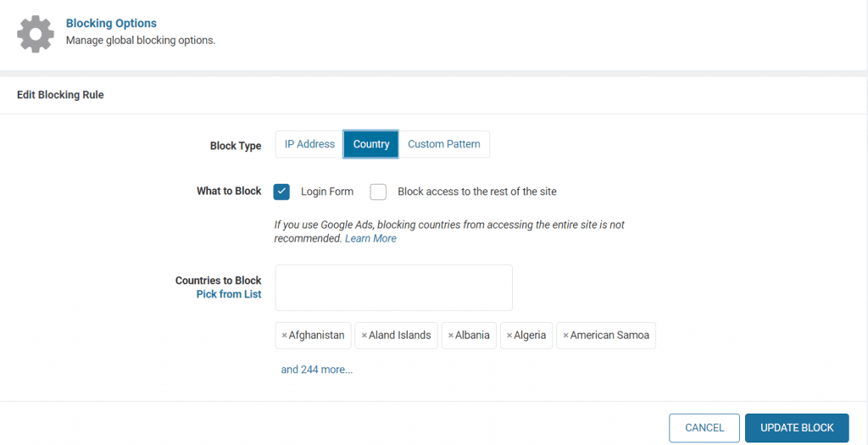
Task: Expand 'and 244 more...' countries
Action: coord(317,370)
